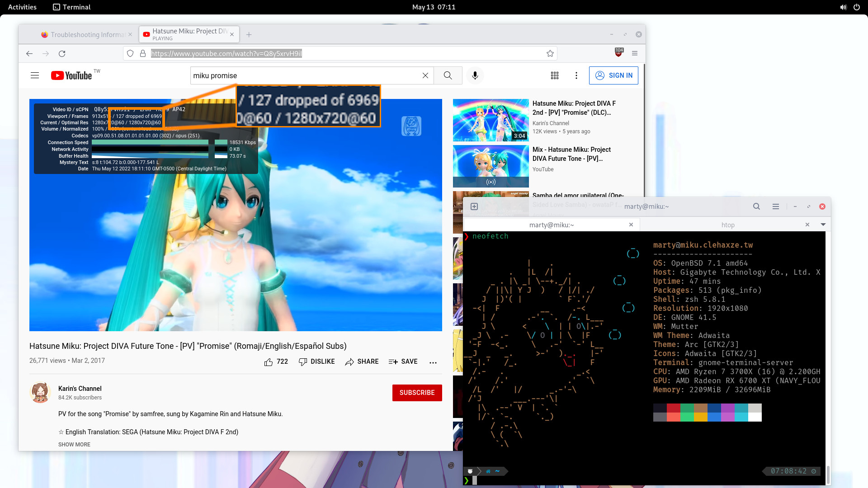Expand description with SHOW MORE
Screen dimensions: 868x488
pos(74,445)
